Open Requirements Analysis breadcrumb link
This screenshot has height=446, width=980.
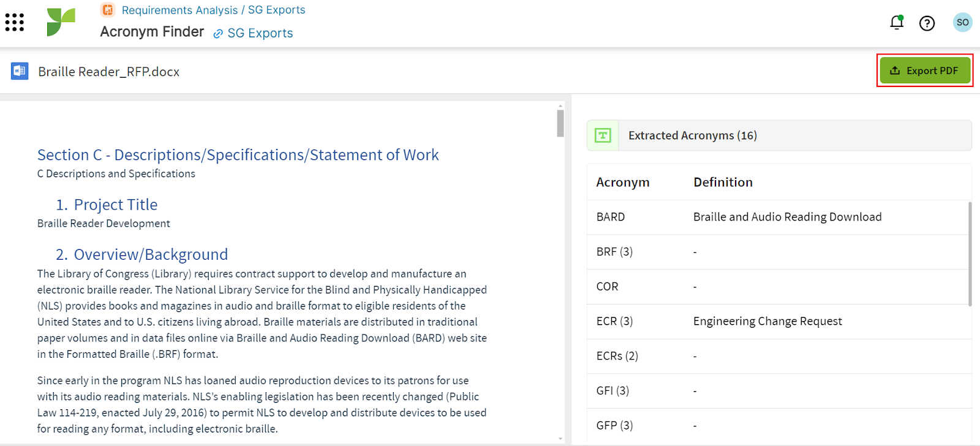coord(179,10)
